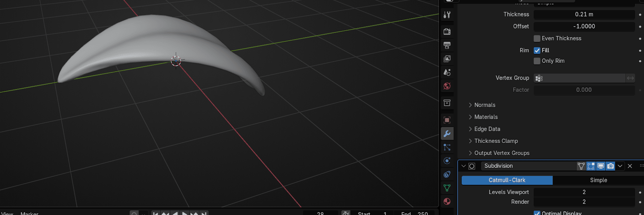Open the Material properties tab
644x215 pixels.
[447, 201]
